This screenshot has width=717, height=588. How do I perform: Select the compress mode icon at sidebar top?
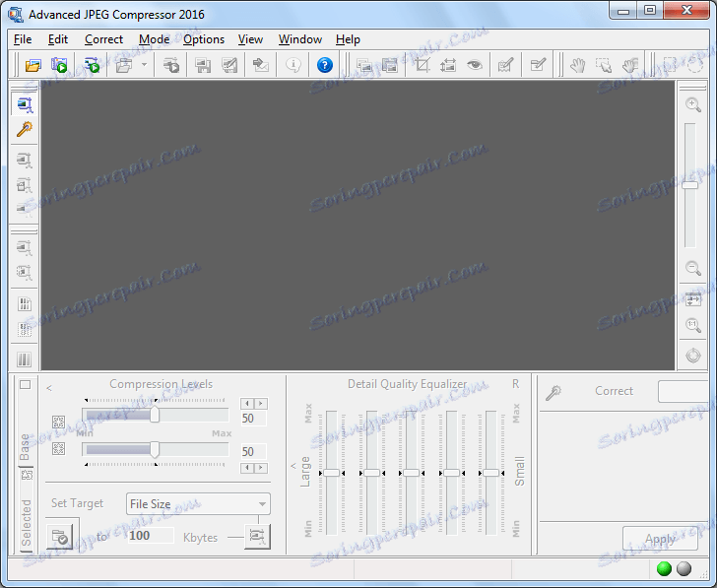[25, 104]
